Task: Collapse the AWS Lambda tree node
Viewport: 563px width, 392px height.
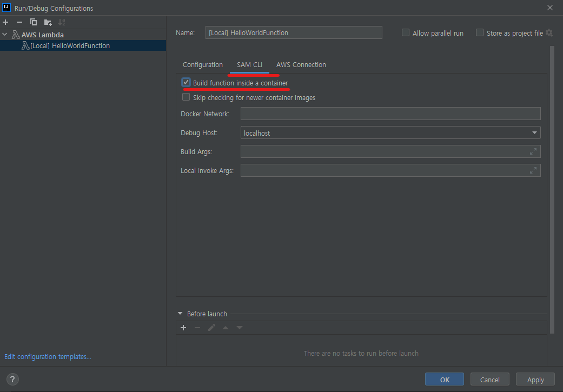Action: pos(5,35)
